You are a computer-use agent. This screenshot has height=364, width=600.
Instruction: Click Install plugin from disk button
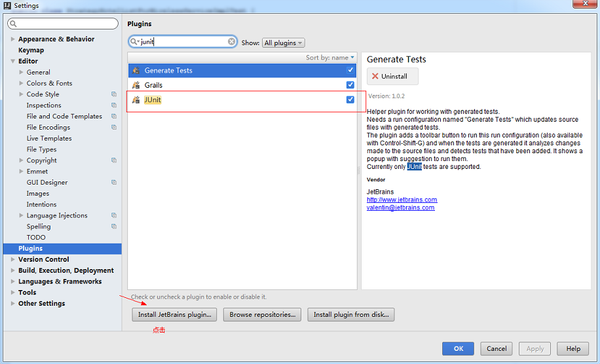click(351, 315)
